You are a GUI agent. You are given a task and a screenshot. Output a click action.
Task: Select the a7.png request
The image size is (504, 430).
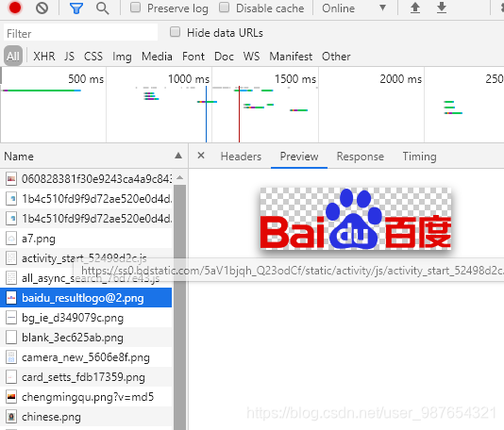[x=86, y=239]
